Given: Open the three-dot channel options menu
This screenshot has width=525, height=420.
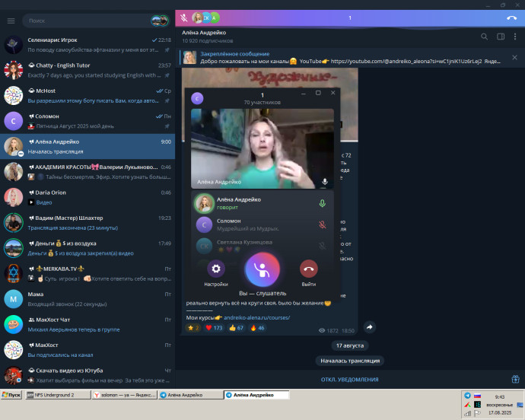Looking at the screenshot, I should pos(515,37).
